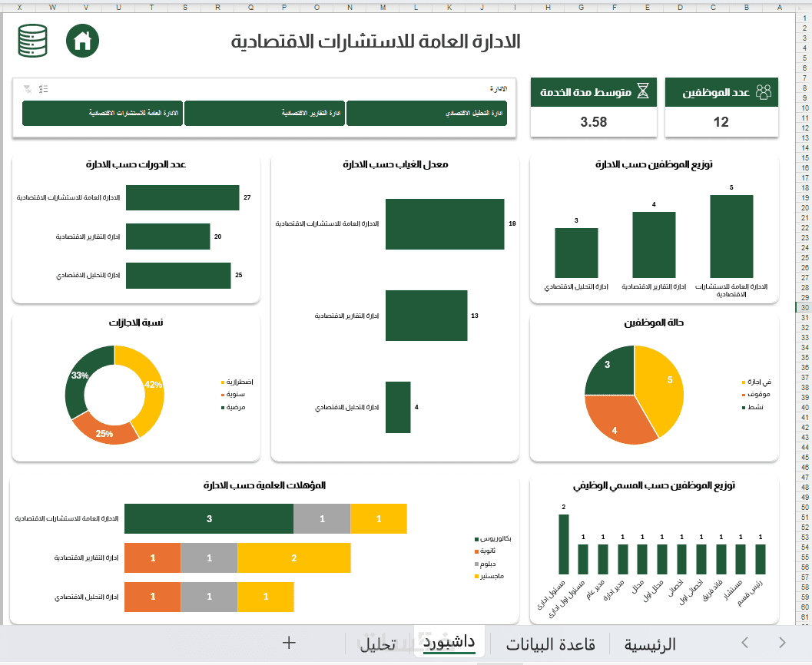Click the عدد الموظفين card value 12
This screenshot has height=665, width=812.
coord(721,122)
